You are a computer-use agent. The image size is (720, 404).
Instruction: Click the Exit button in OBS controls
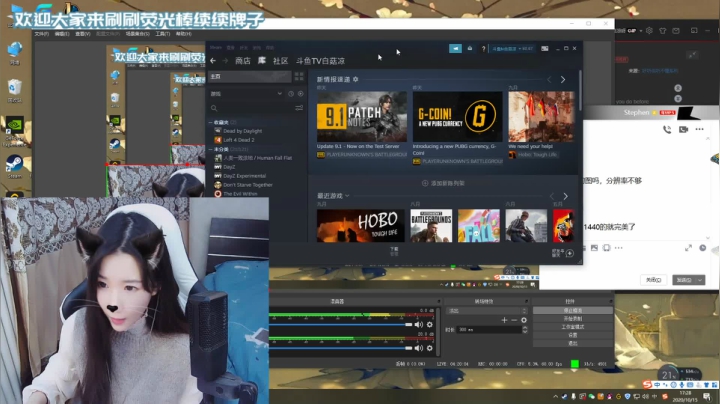[x=573, y=343]
